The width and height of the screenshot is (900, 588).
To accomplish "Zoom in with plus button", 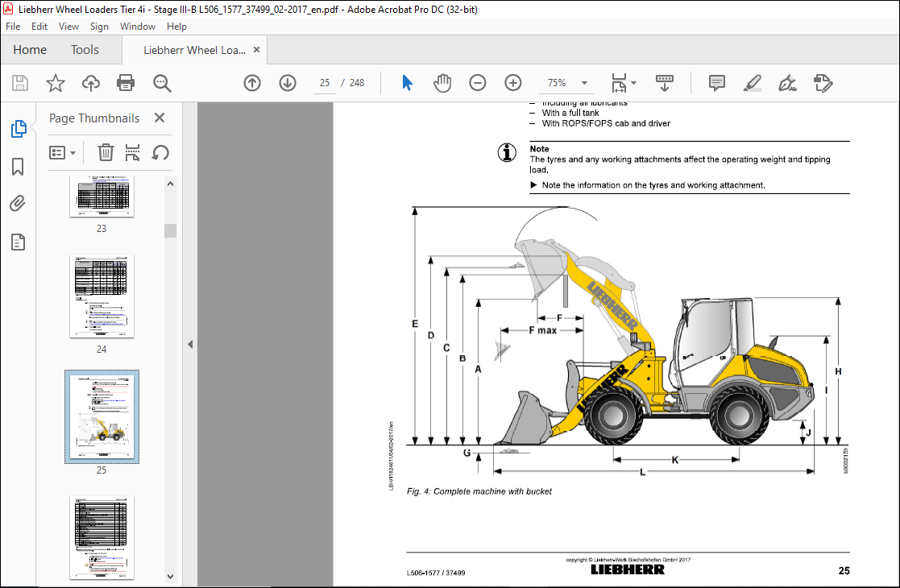I will tap(512, 83).
